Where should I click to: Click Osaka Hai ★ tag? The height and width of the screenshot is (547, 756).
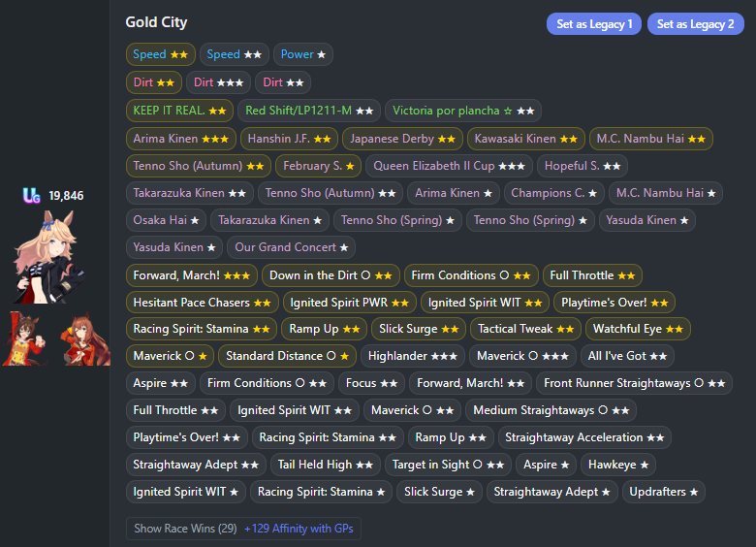(x=166, y=220)
